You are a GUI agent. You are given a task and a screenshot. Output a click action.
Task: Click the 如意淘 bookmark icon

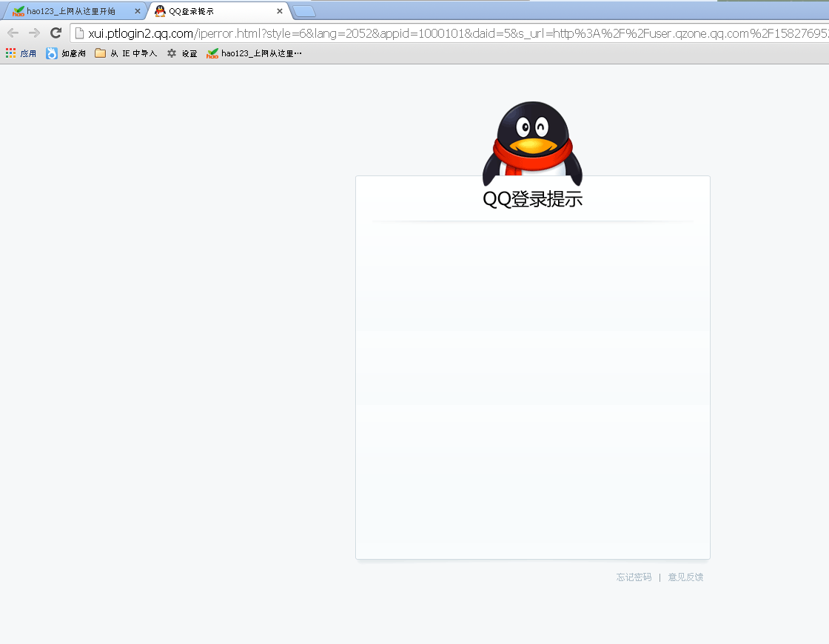coord(50,53)
